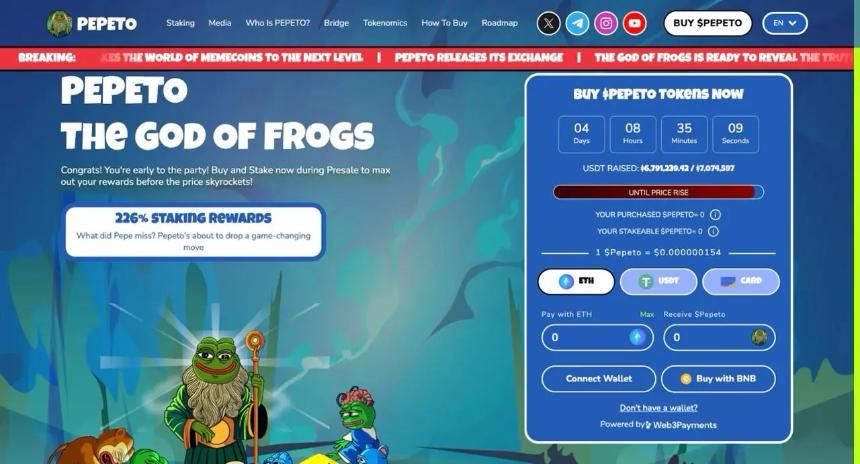Open the YouTube social icon

[x=635, y=24]
